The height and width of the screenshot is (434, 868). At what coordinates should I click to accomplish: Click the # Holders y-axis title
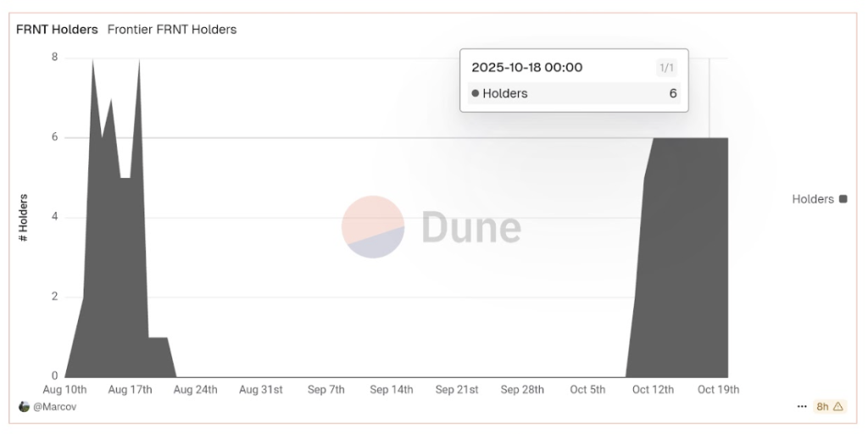24,219
